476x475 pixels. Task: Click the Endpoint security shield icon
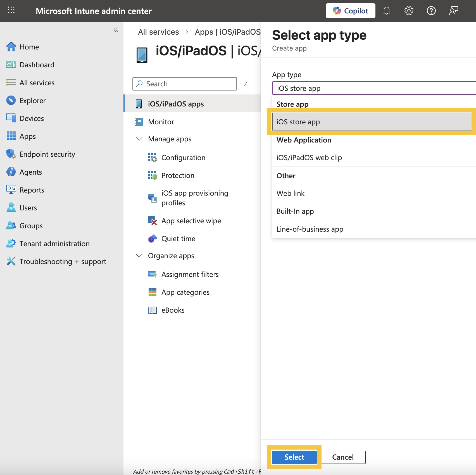click(11, 154)
